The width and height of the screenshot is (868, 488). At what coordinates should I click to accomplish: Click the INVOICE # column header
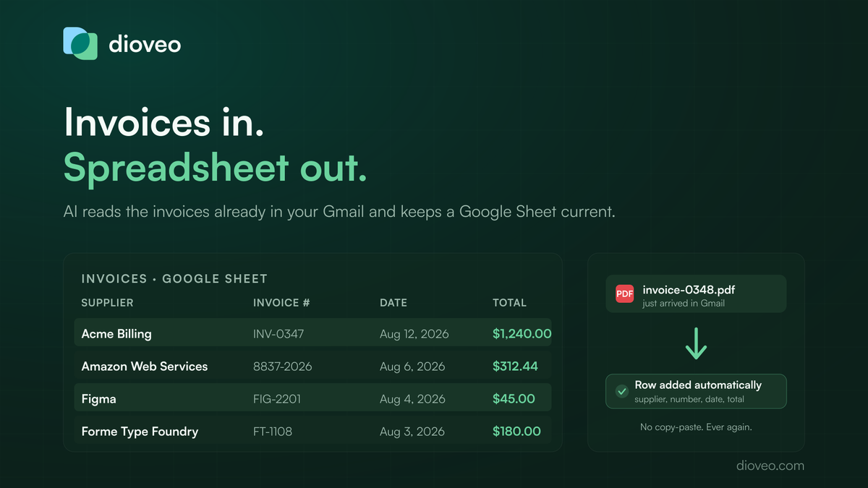point(281,303)
